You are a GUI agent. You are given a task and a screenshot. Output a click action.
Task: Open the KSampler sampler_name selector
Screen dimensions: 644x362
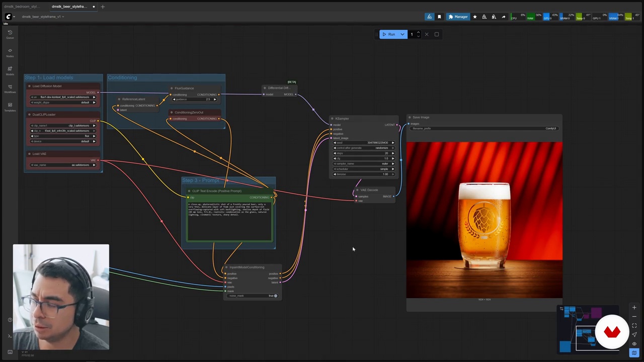[x=364, y=163]
